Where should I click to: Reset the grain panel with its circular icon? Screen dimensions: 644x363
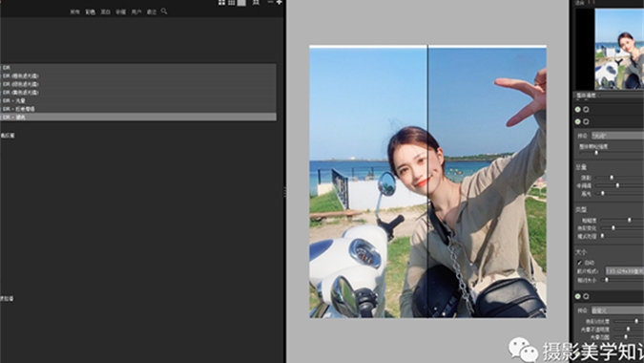tap(586, 121)
